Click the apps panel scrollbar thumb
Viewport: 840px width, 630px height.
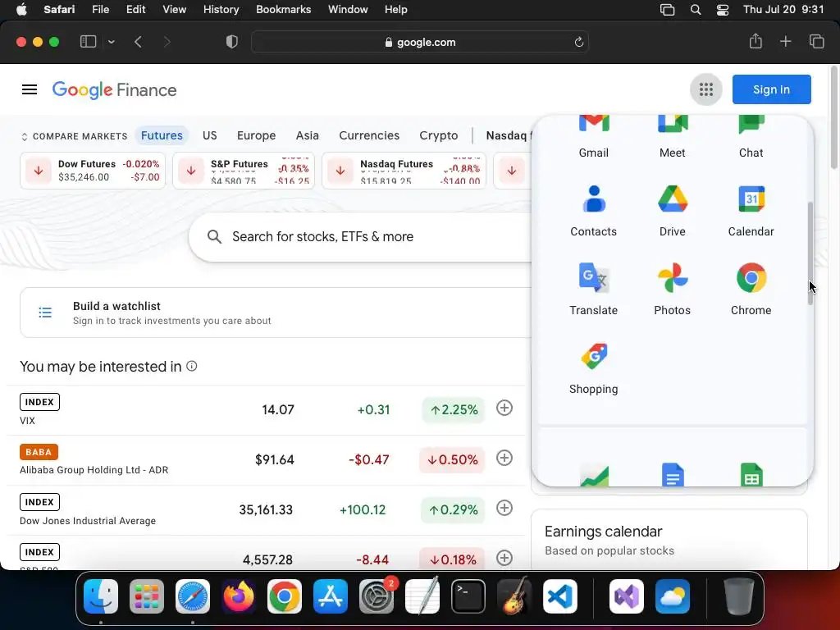click(x=810, y=253)
